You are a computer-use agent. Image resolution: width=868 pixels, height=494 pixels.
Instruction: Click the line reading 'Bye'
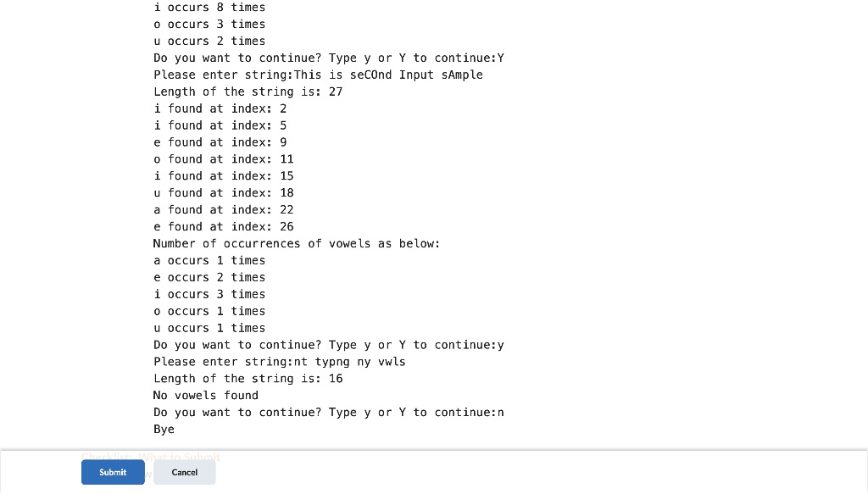[163, 429]
